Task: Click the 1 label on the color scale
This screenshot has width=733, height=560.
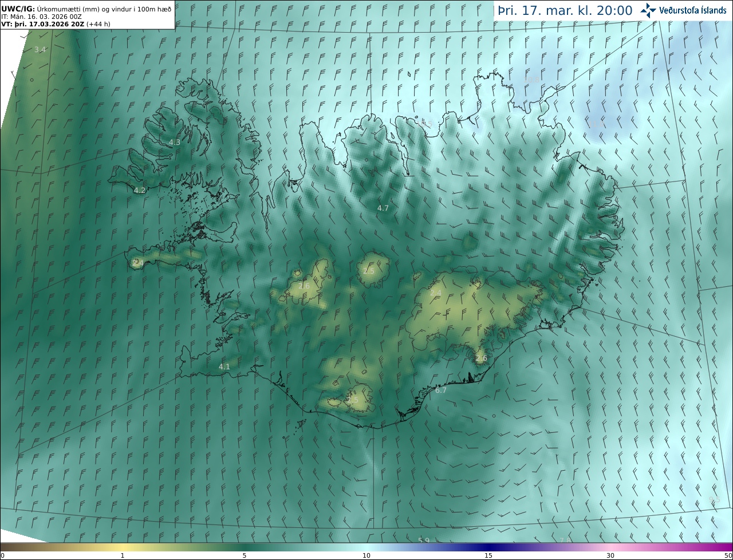Action: click(123, 555)
